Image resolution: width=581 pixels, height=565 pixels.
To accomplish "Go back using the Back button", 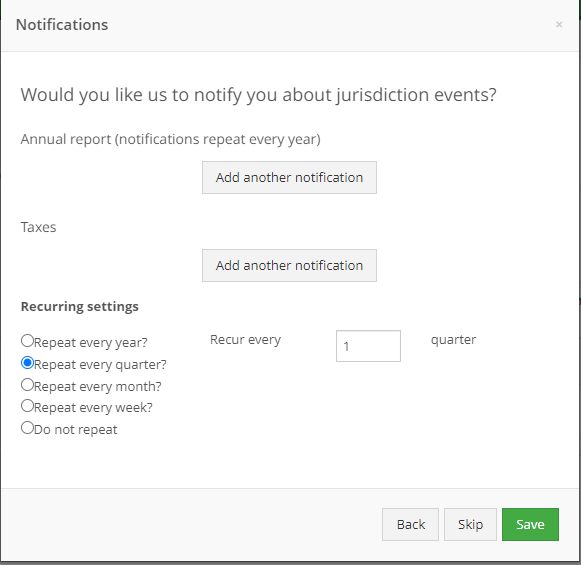I will point(411,525).
